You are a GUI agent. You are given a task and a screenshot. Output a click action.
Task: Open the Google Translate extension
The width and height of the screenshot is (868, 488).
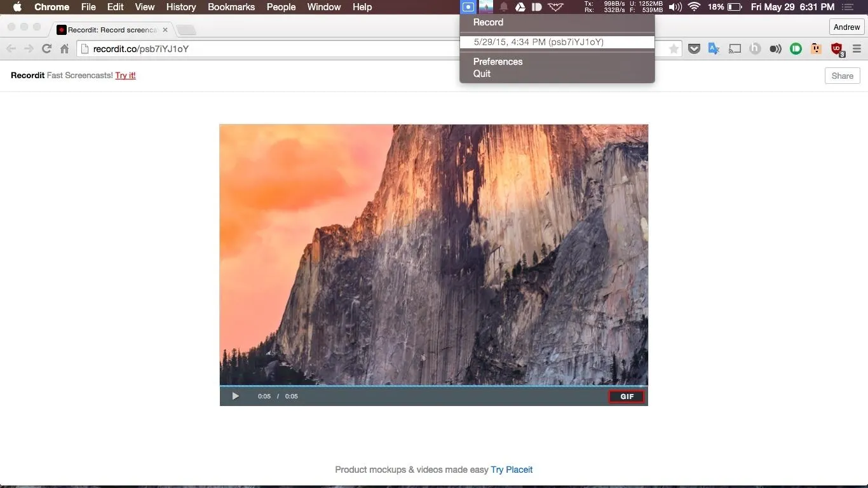point(714,49)
